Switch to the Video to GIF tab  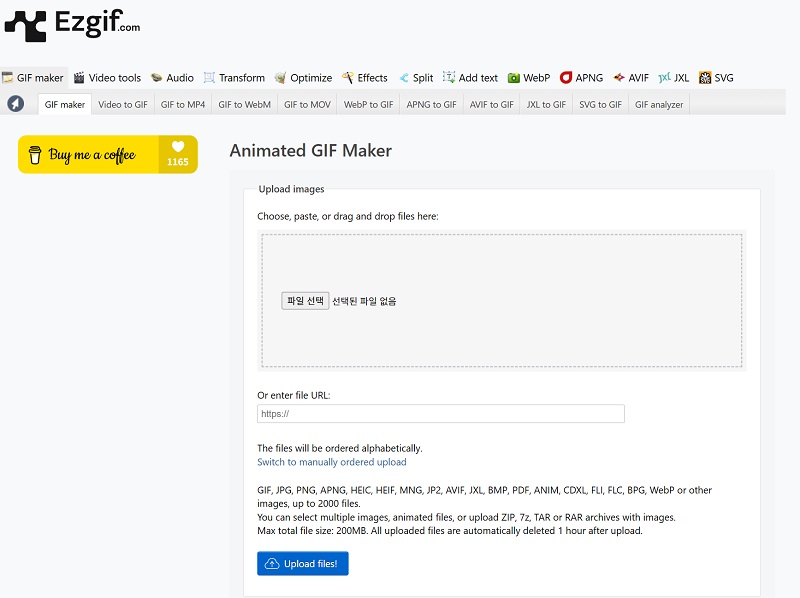tap(123, 105)
